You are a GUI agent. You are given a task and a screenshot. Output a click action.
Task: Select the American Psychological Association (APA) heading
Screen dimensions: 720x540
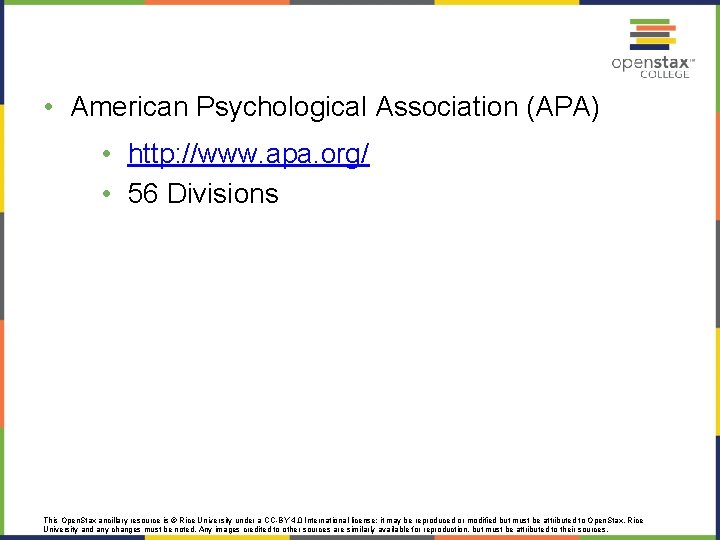pos(335,107)
